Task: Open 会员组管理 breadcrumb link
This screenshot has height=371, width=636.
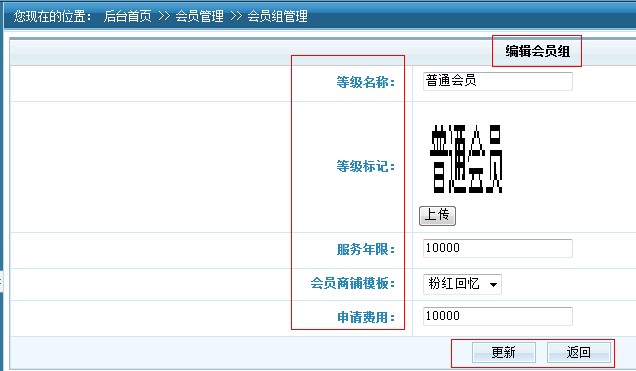Action: 277,16
